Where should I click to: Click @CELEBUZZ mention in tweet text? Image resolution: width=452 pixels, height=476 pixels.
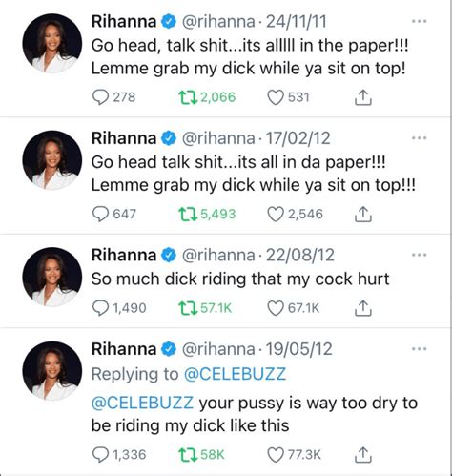(x=142, y=403)
